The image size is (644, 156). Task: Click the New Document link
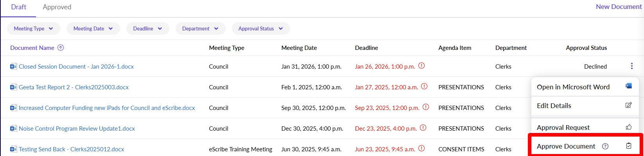pyautogui.click(x=619, y=7)
